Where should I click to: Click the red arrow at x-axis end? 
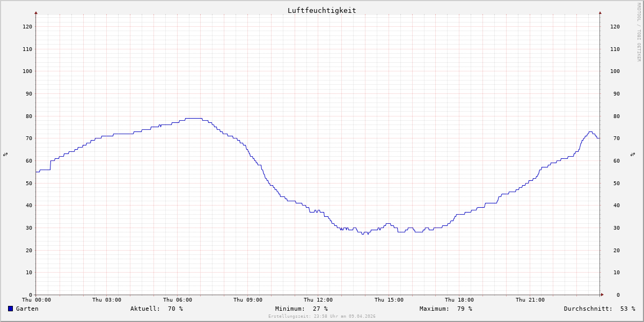pos(602,295)
